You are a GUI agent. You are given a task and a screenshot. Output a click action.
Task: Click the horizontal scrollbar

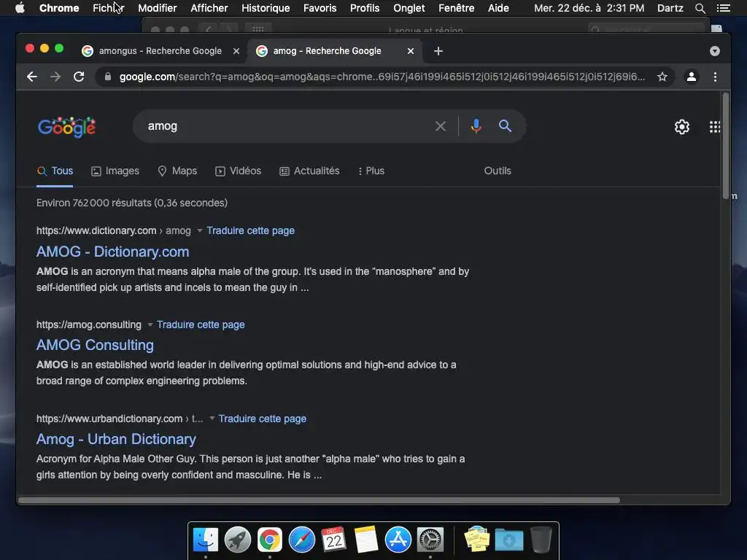[319, 500]
